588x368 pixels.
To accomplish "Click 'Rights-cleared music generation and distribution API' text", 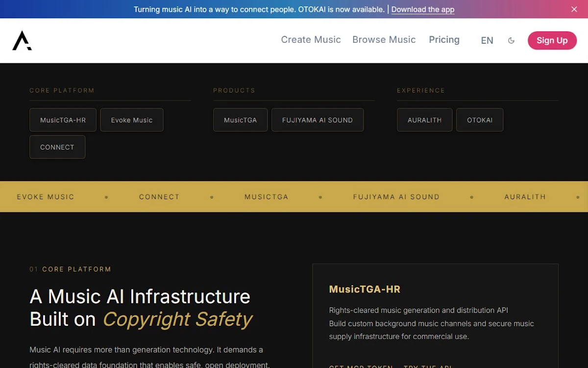I will pos(418,310).
